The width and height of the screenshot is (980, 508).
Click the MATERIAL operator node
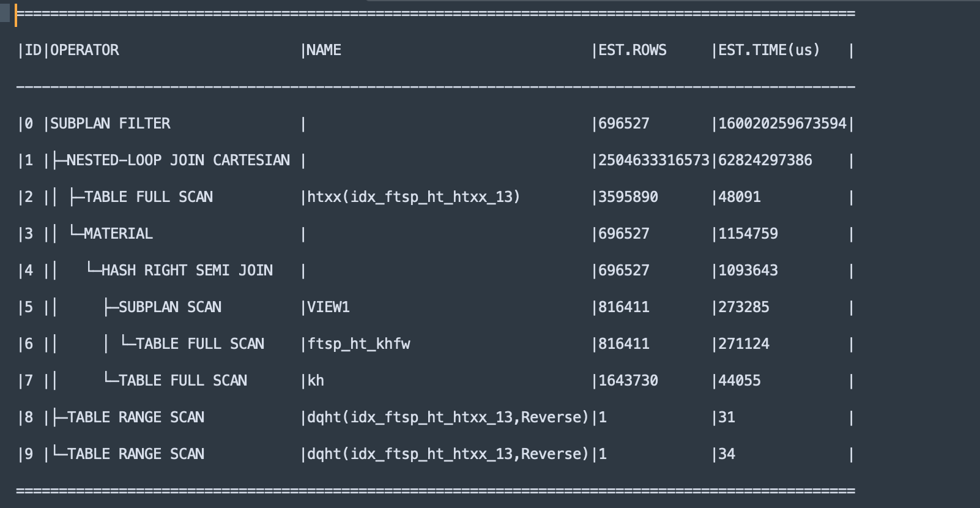click(118, 234)
